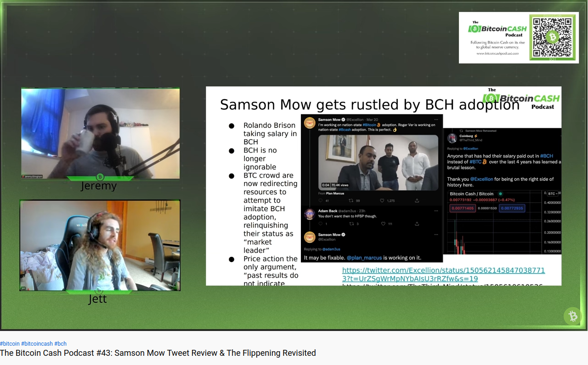The height and width of the screenshot is (365, 588).
Task: Click Samson Mow's avatar on the reply tweet
Action: 310,237
